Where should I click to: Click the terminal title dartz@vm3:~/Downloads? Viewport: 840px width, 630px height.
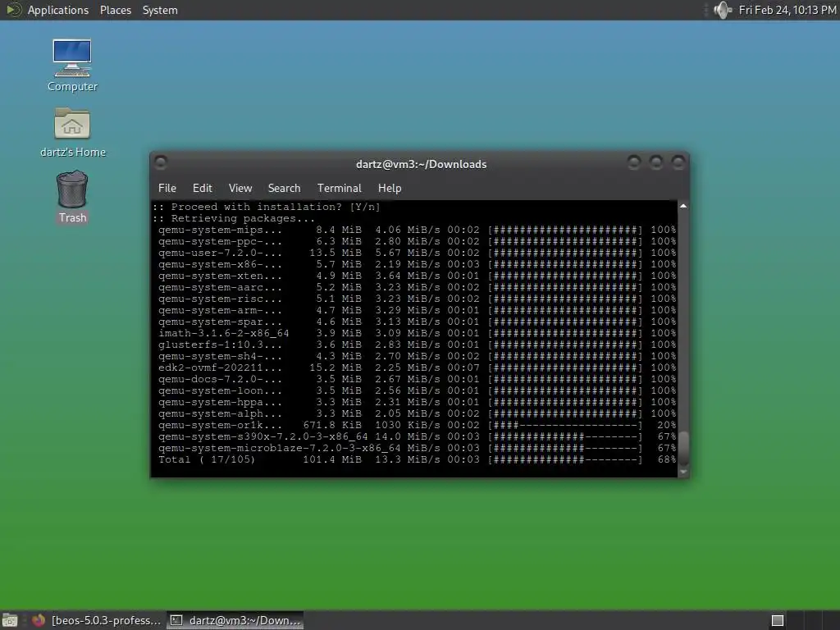[x=421, y=164]
